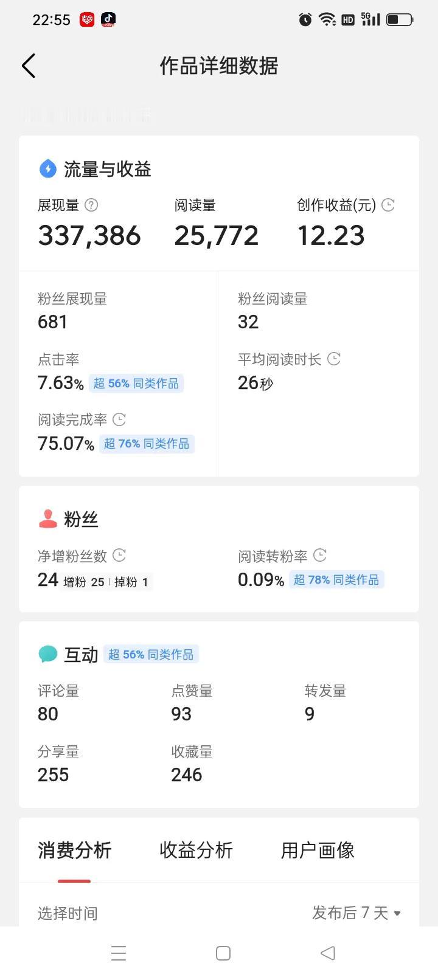Tap the 超 76% 同类作品 badge
Image resolution: width=438 pixels, height=980 pixels.
point(147,443)
